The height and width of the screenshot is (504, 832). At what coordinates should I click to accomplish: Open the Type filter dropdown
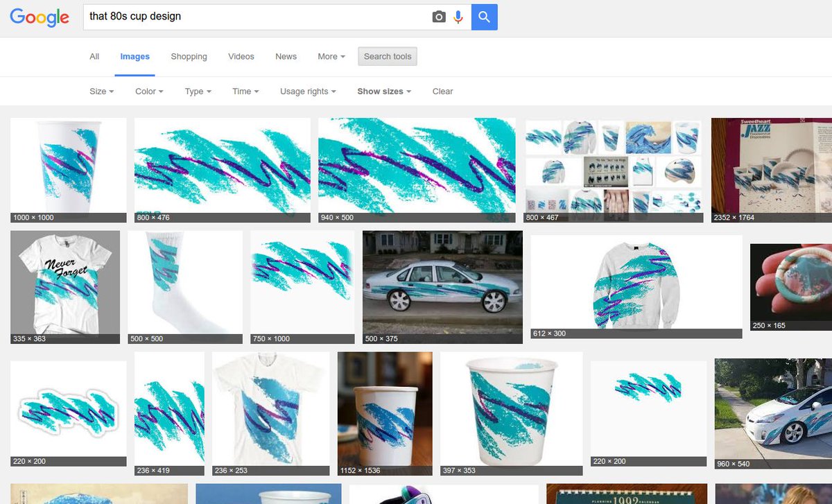tap(198, 92)
